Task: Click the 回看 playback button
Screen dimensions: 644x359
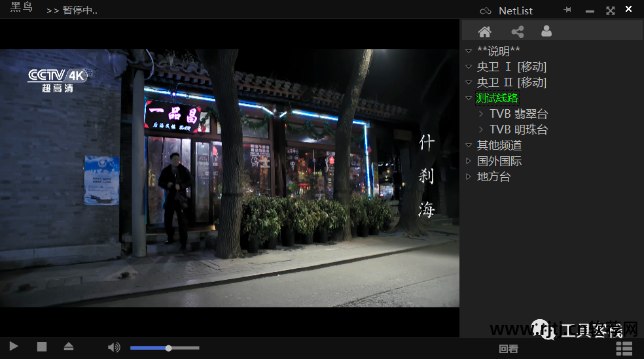Action: tap(509, 349)
